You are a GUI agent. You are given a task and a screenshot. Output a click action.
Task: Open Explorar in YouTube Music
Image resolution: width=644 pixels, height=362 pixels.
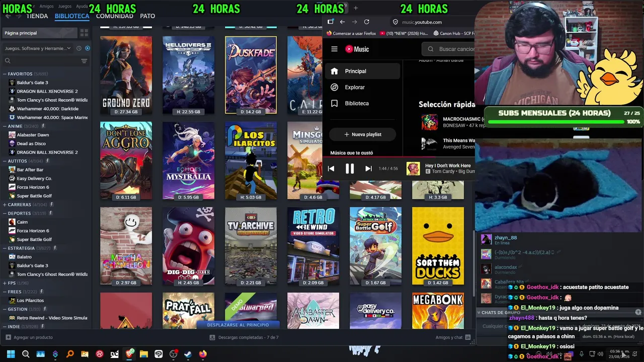(x=363, y=87)
